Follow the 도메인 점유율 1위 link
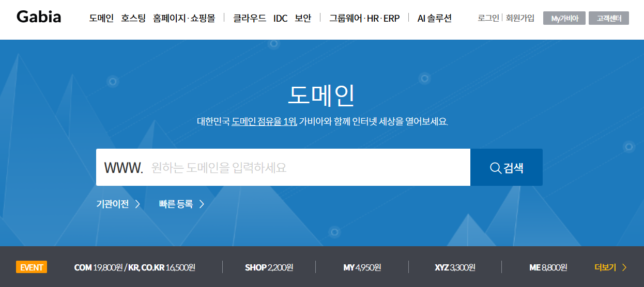 (x=264, y=122)
